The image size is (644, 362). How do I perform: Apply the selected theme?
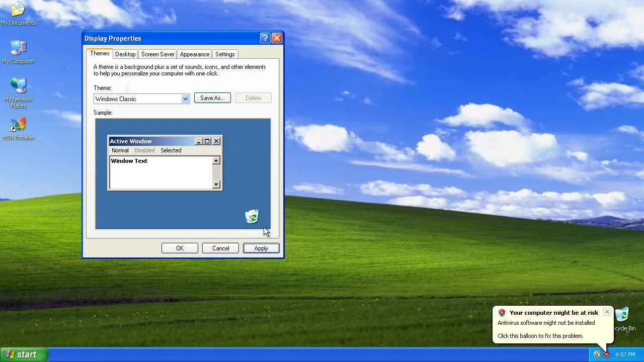[261, 248]
